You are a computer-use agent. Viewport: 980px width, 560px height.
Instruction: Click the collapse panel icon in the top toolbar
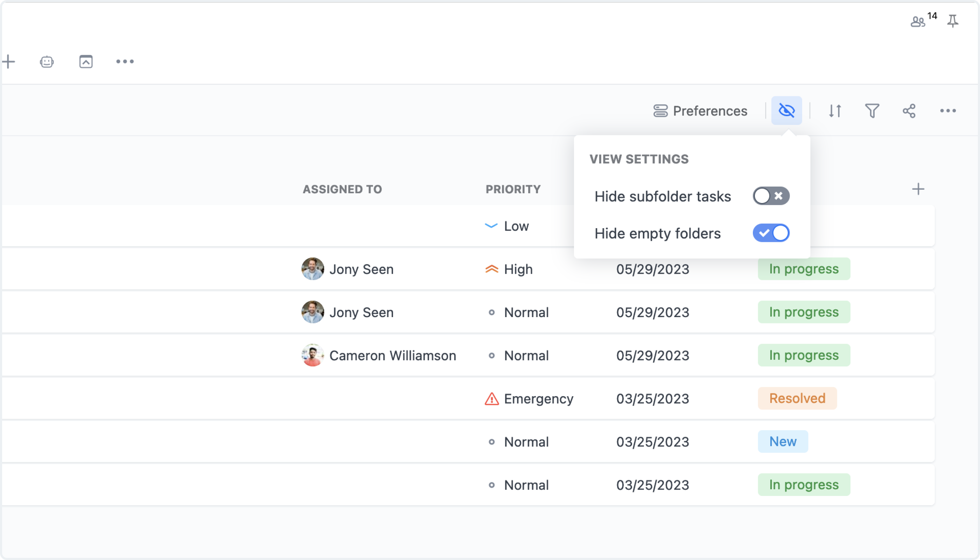pyautogui.click(x=86, y=62)
